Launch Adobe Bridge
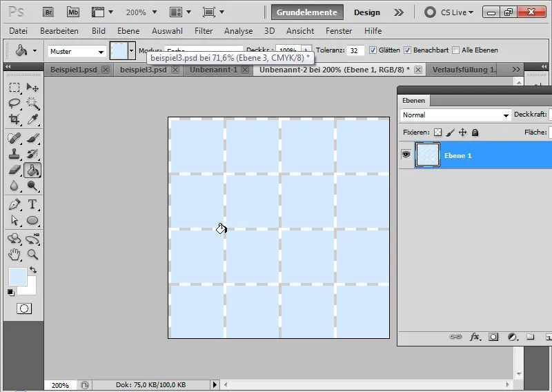Viewport: 552px width, 392px height. tap(48, 12)
